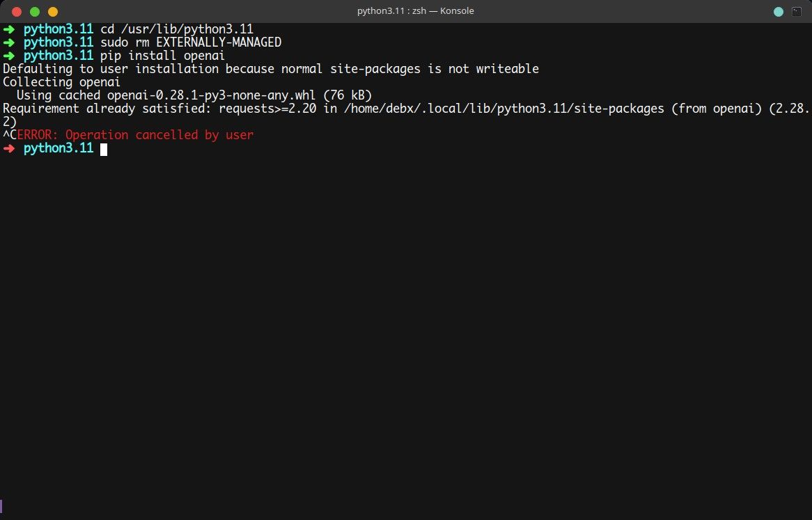Image resolution: width=812 pixels, height=520 pixels.
Task: Click the green prompt arrow on the active line
Action: (x=8, y=148)
